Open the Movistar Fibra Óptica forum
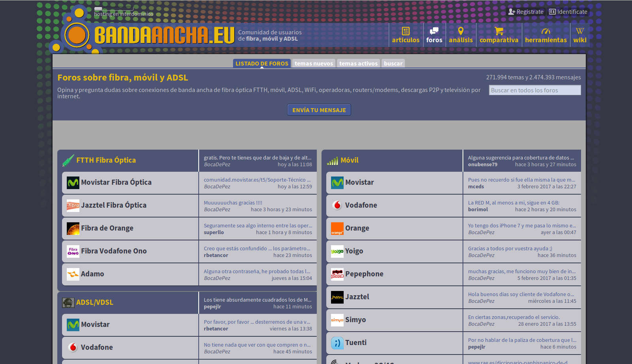The height and width of the screenshot is (364, 632). pyautogui.click(x=116, y=182)
